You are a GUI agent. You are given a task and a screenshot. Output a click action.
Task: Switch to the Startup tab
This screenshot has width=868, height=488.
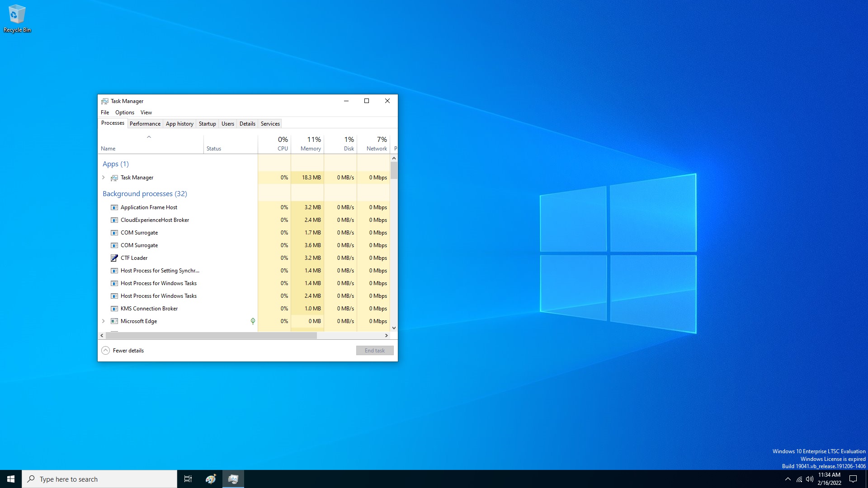[208, 124]
